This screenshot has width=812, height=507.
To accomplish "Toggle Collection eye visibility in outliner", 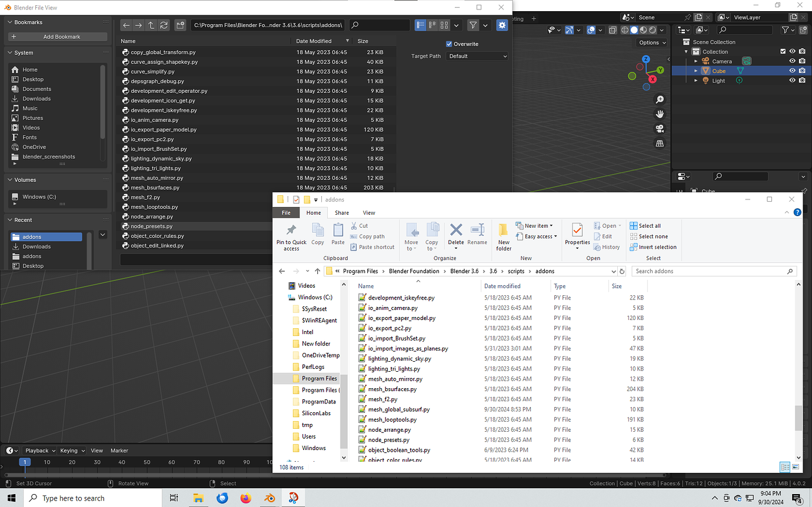I will tap(792, 52).
